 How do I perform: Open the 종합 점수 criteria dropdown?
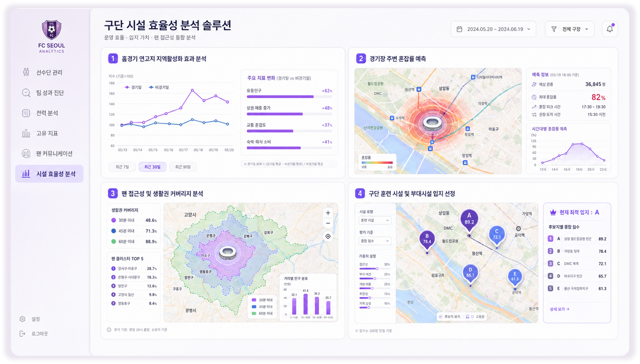point(375,241)
